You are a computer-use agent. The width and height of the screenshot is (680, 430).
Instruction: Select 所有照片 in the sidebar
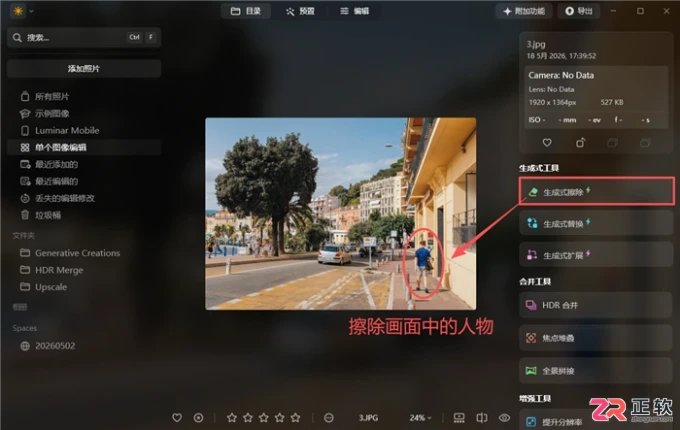[84, 96]
